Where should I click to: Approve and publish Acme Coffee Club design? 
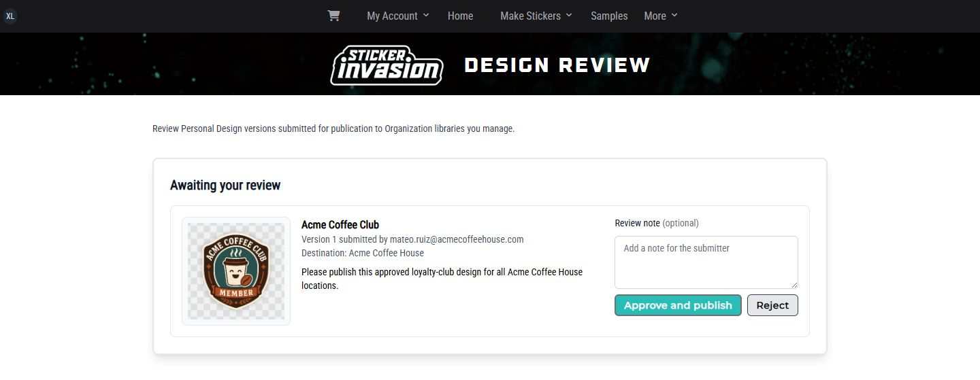(x=678, y=305)
